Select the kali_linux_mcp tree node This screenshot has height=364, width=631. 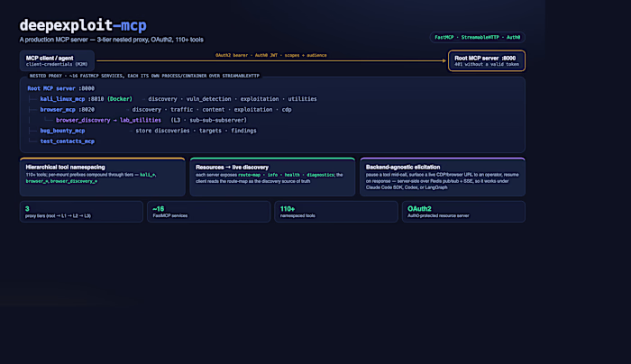(62, 99)
